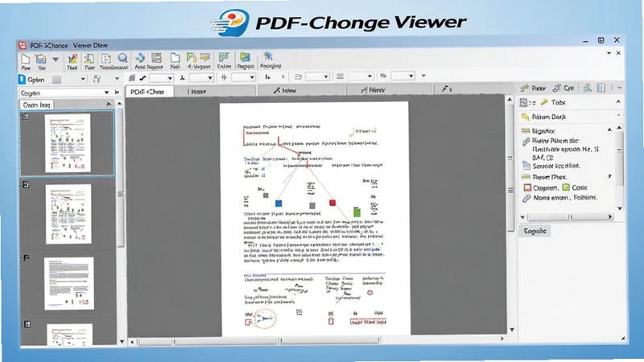Click the Sogiohc button

point(535,231)
